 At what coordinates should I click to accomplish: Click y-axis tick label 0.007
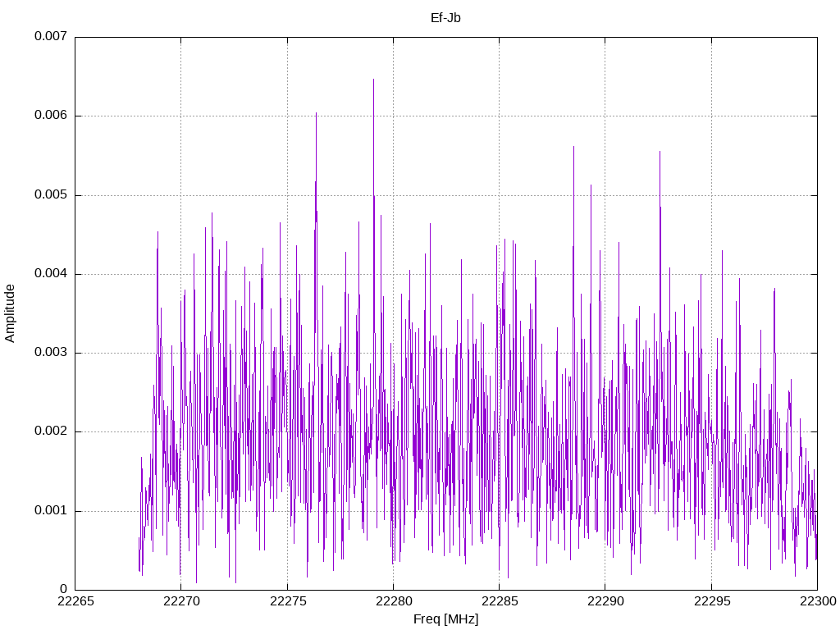(x=51, y=36)
